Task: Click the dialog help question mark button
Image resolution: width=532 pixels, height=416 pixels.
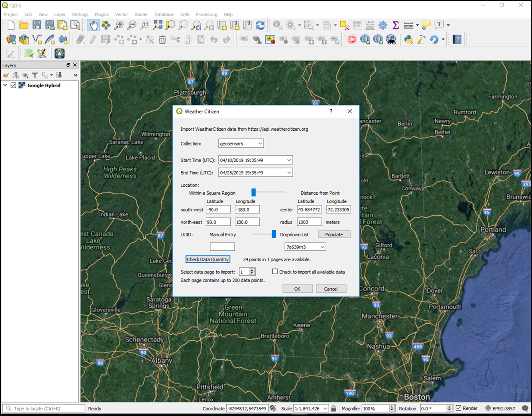Action: [x=331, y=111]
